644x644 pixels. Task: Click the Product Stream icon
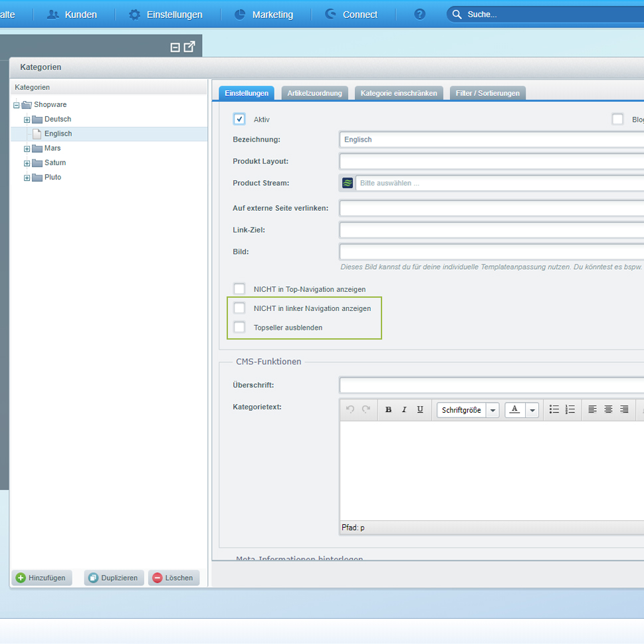click(x=348, y=183)
